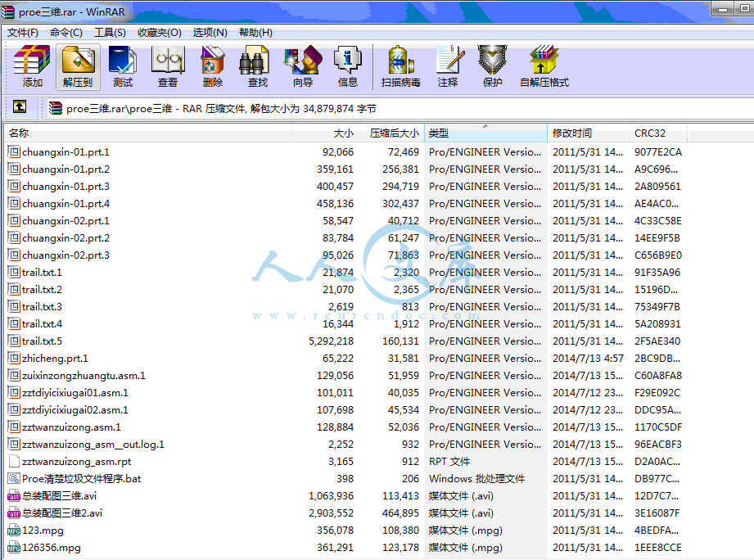Select the 126356.mpg file icon

pos(14,548)
